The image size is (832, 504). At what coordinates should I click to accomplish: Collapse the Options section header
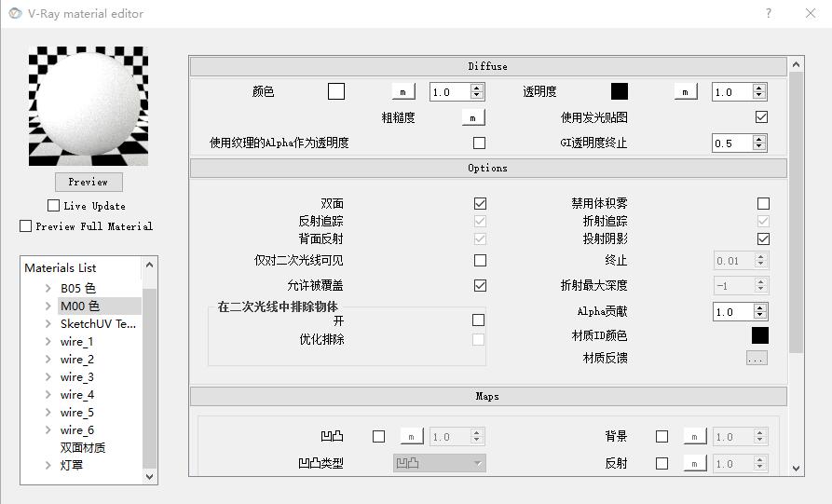coord(487,169)
